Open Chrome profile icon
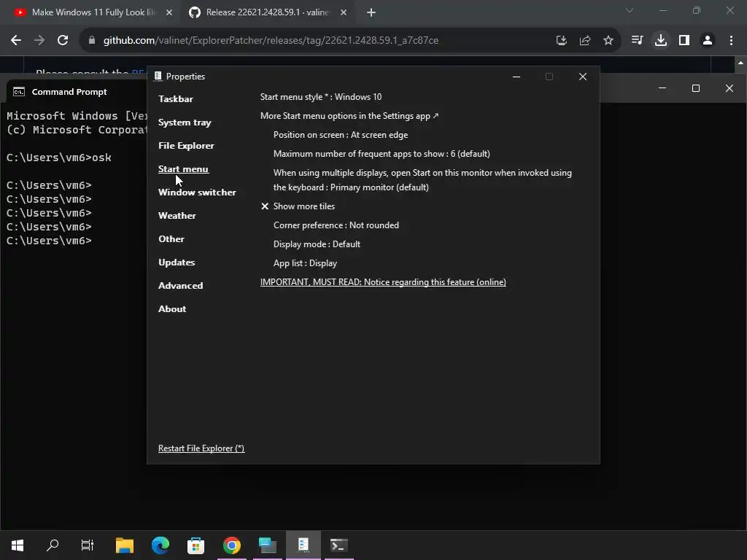 click(708, 41)
